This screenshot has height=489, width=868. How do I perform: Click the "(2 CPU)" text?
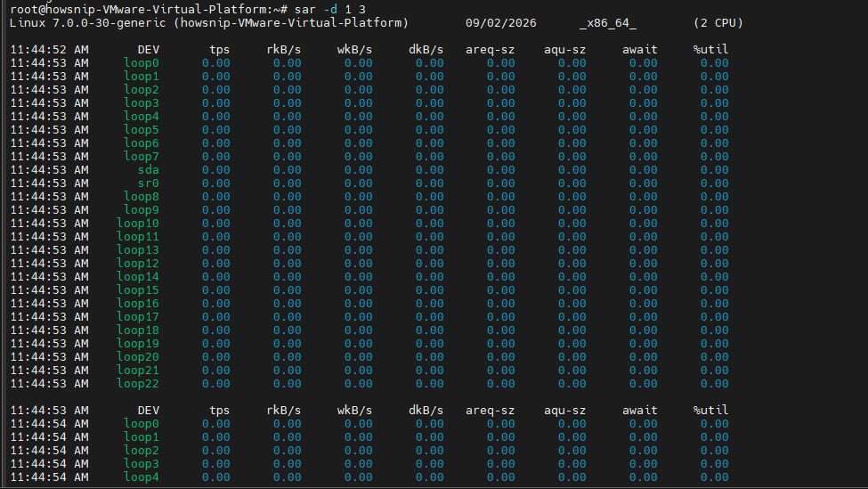(718, 22)
